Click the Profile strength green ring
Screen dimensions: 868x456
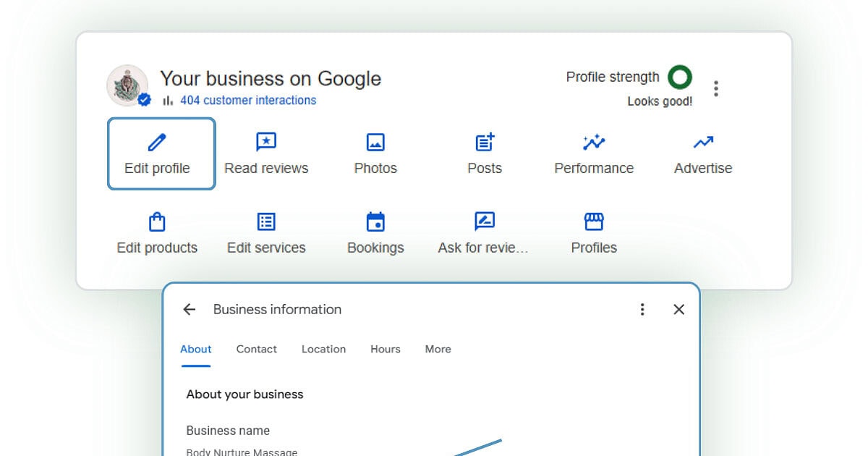pyautogui.click(x=680, y=77)
